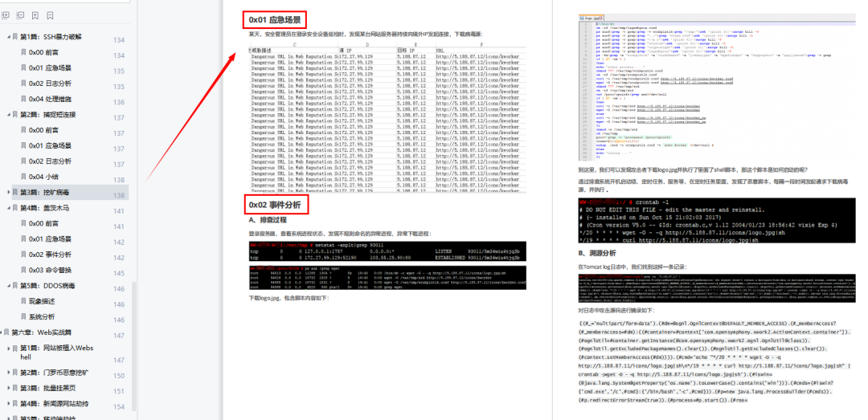Viewport: 868px width, 420px height.
Task: Expand the 第3篇:批量挂黑页 section
Action: (x=8, y=388)
